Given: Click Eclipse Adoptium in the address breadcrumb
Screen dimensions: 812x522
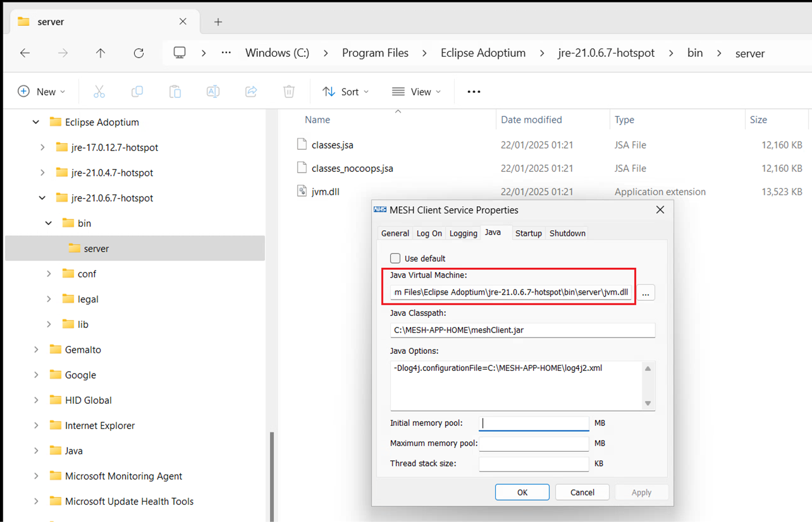Looking at the screenshot, I should (483, 53).
